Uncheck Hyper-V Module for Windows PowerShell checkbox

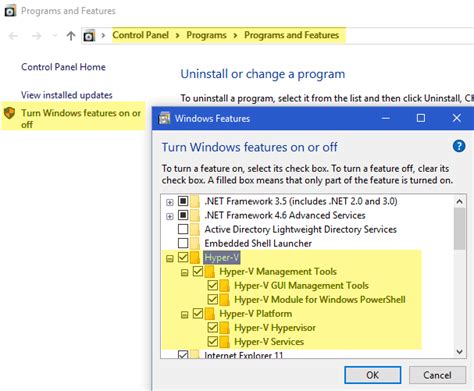click(x=213, y=299)
